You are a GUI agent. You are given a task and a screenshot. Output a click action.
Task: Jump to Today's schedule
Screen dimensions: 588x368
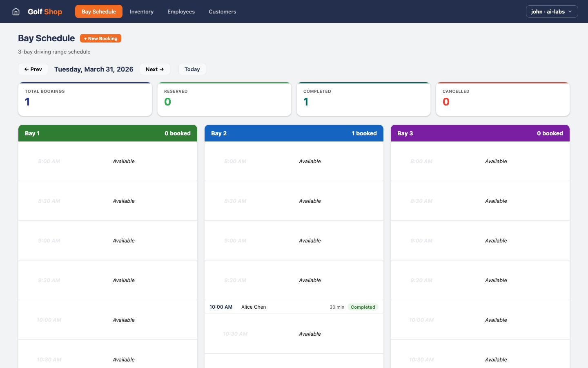coord(192,69)
